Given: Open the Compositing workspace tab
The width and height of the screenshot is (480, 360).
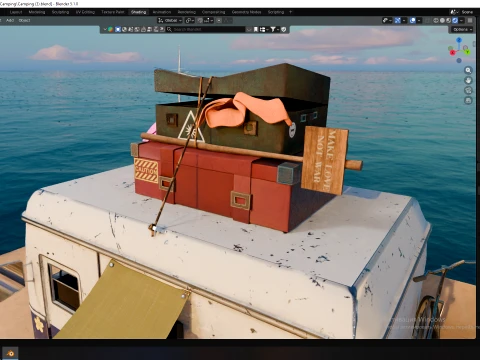Looking at the screenshot, I should [214, 12].
